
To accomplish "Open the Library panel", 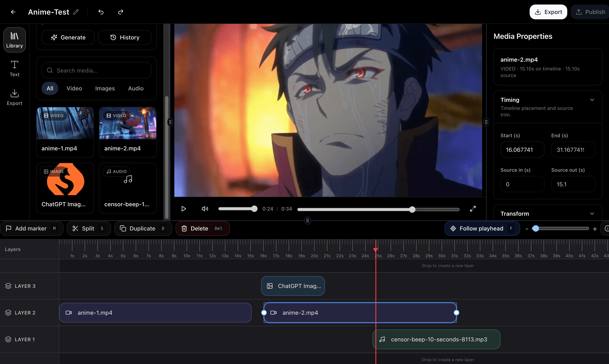I will (x=14, y=39).
